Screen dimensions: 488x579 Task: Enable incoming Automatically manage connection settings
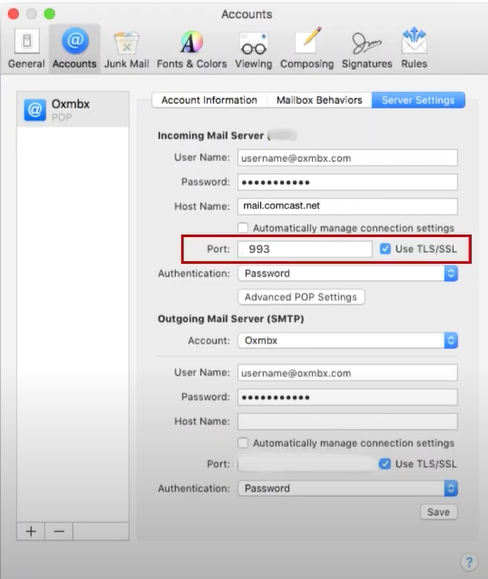coord(243,228)
